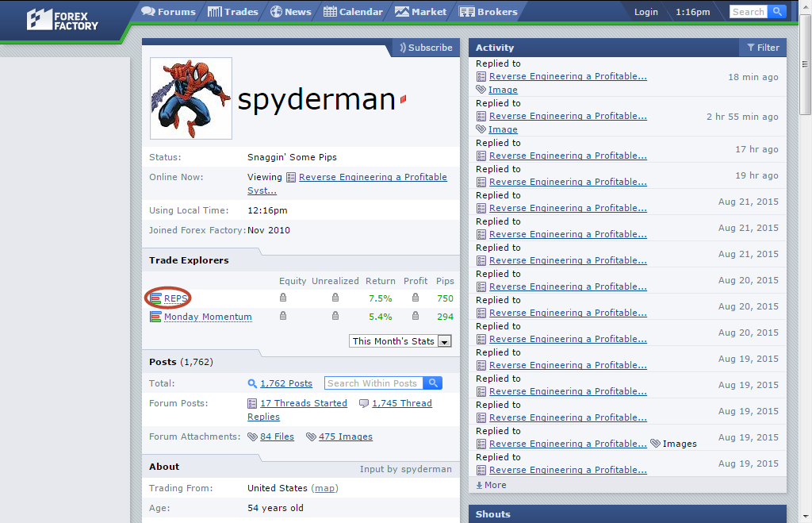Click the blue magnifier search button in header
The image size is (812, 523).
[777, 11]
